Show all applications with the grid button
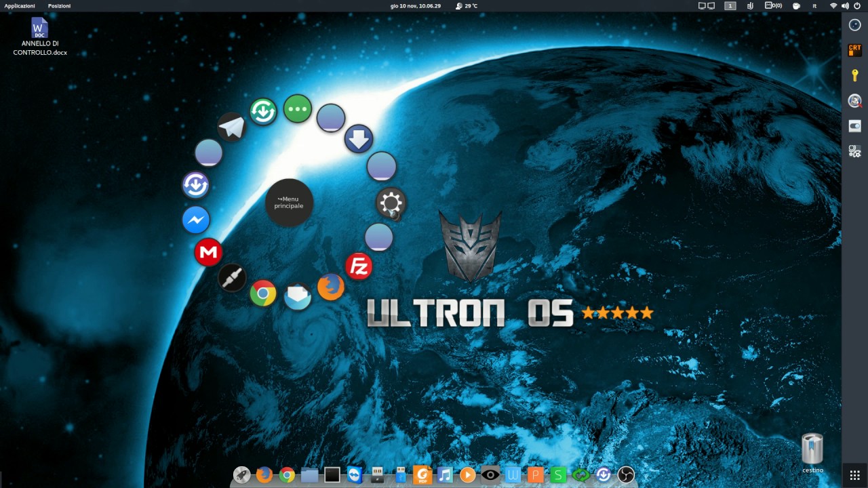 (x=854, y=474)
